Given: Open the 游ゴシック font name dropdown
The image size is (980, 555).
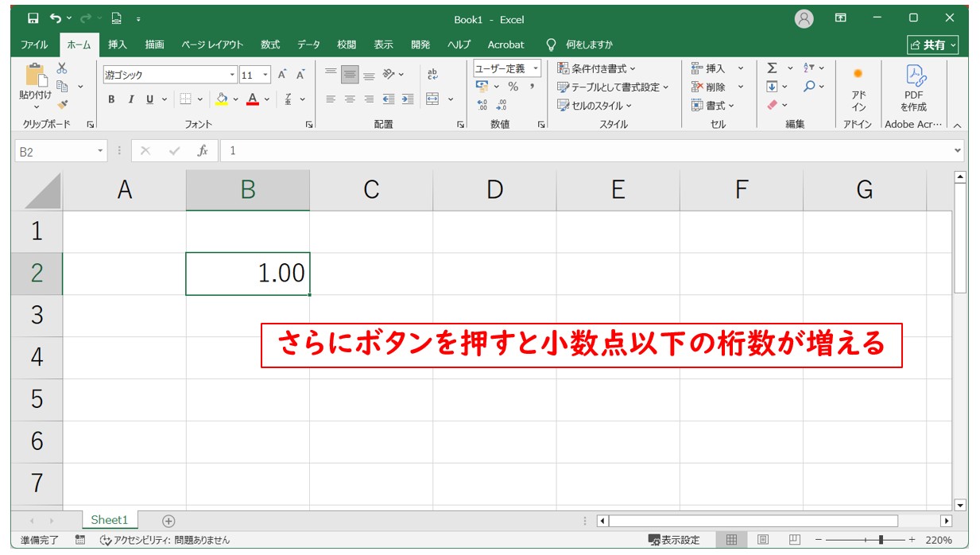Looking at the screenshot, I should click(x=233, y=75).
